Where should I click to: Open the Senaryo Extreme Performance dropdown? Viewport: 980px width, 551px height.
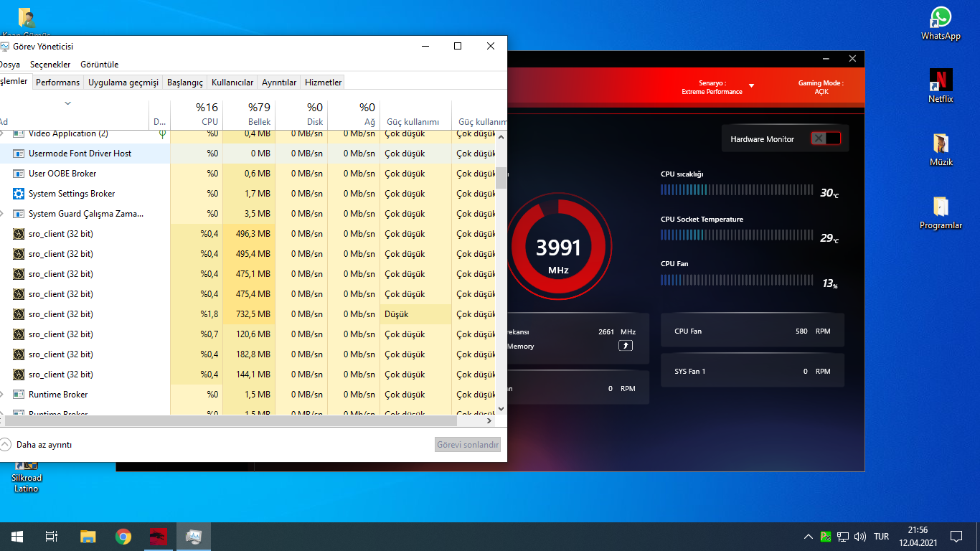coord(751,86)
